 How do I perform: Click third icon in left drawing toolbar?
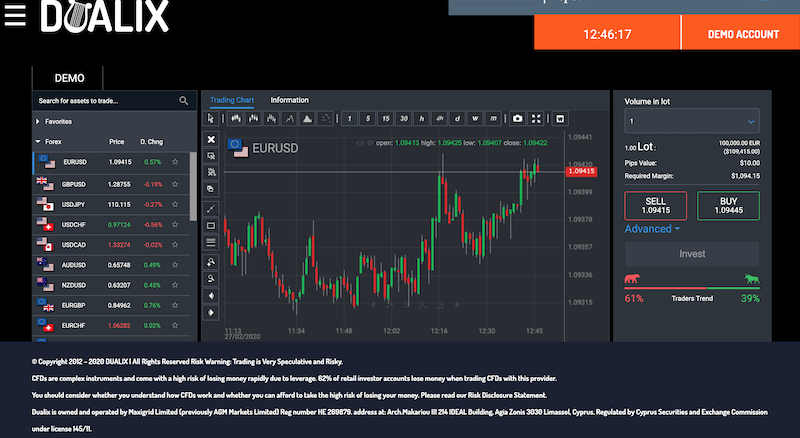point(211,173)
